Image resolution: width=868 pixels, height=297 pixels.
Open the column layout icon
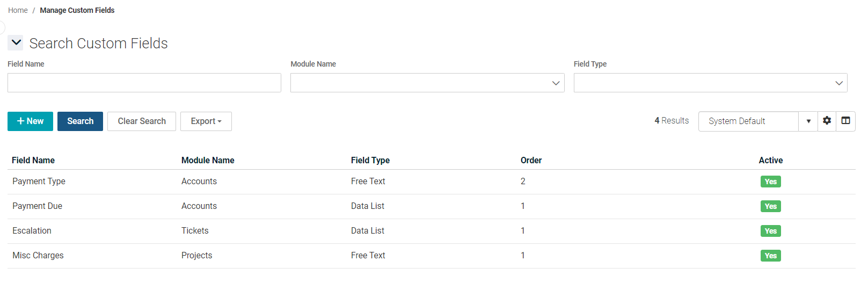[845, 121]
